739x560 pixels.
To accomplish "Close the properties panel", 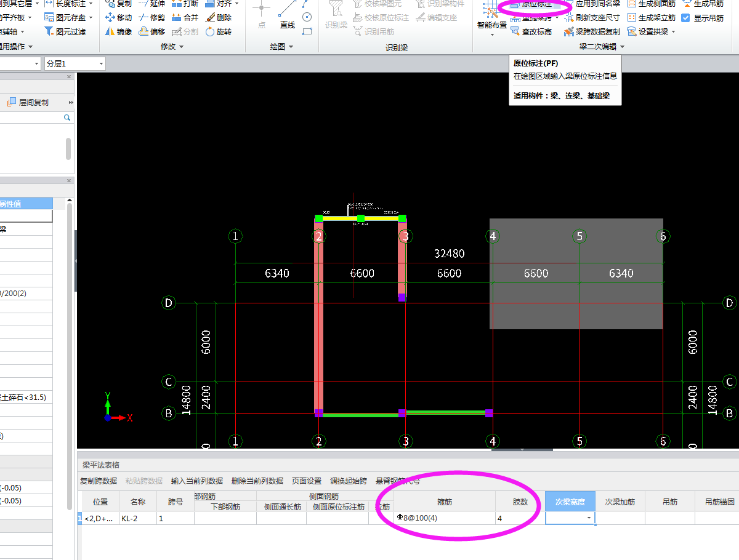I will pyautogui.click(x=69, y=180).
